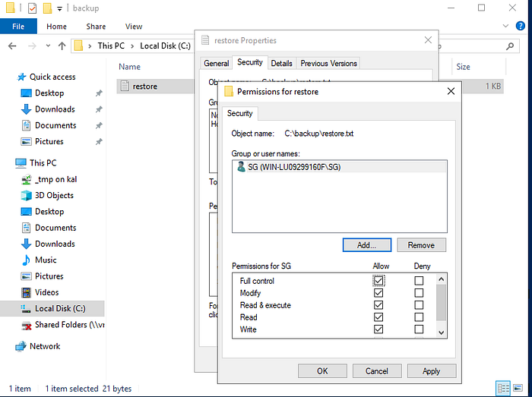Switch to details view icon
This screenshot has width=532, height=397.
pyautogui.click(x=503, y=388)
